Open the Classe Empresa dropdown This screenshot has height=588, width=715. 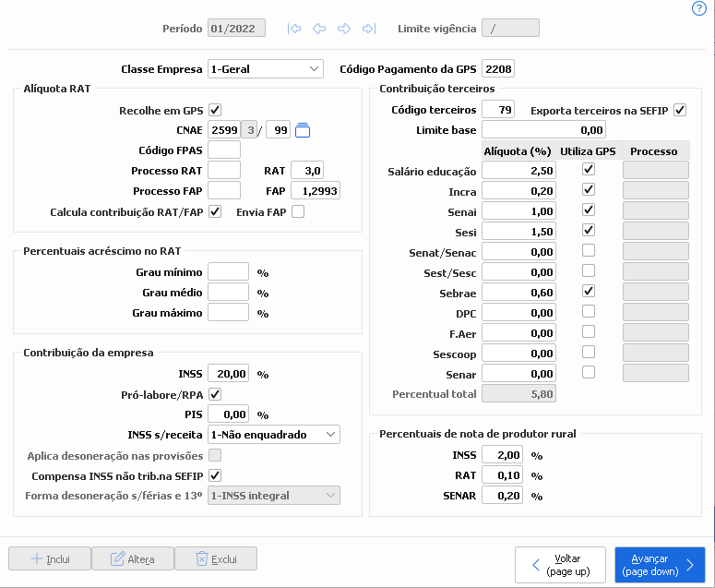pyautogui.click(x=266, y=68)
